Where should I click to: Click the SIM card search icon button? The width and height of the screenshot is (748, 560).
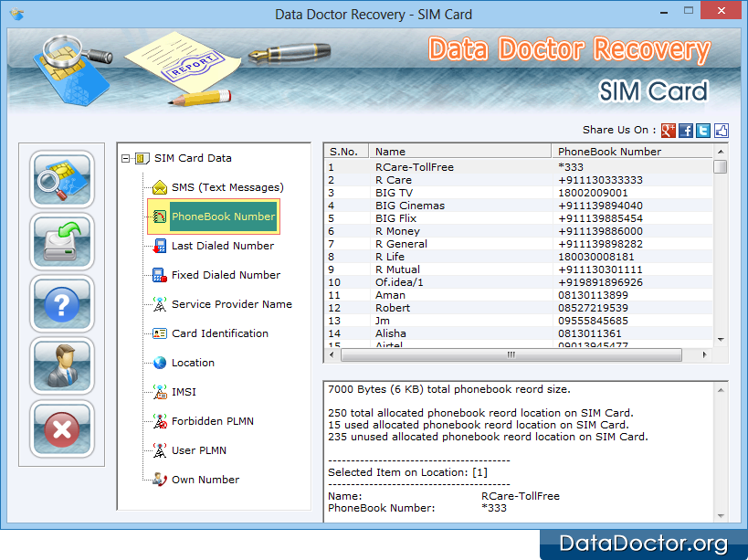pyautogui.click(x=61, y=180)
